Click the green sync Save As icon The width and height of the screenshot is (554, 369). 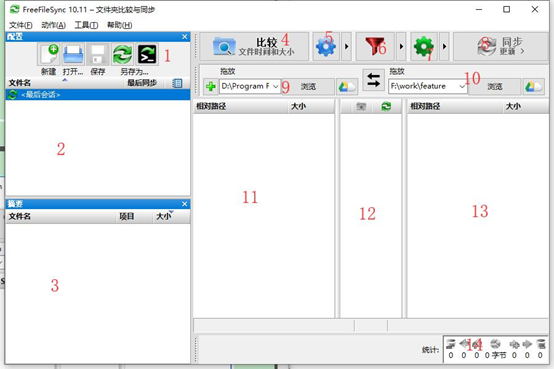click(x=123, y=54)
